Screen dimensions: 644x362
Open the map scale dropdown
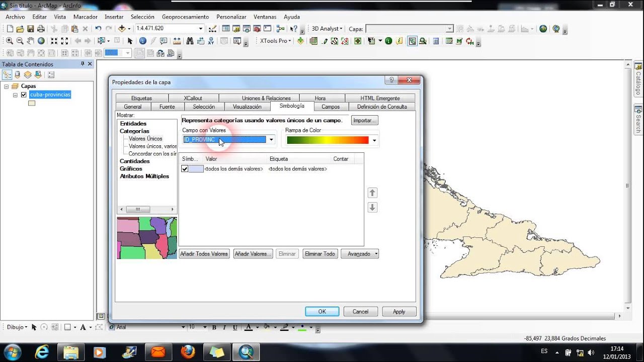(201, 29)
